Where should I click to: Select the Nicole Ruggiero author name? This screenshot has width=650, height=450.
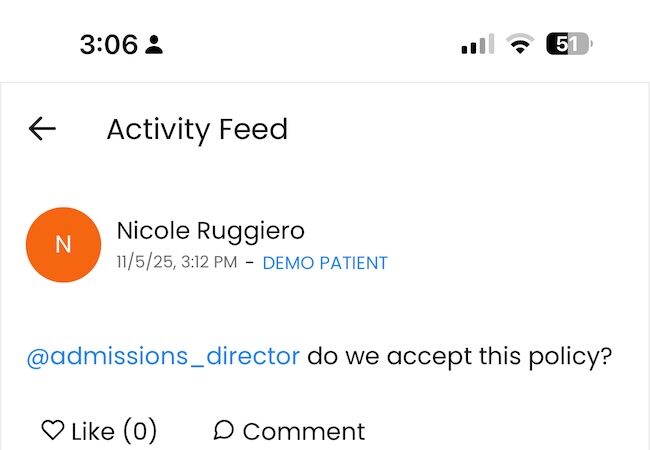coord(211,231)
